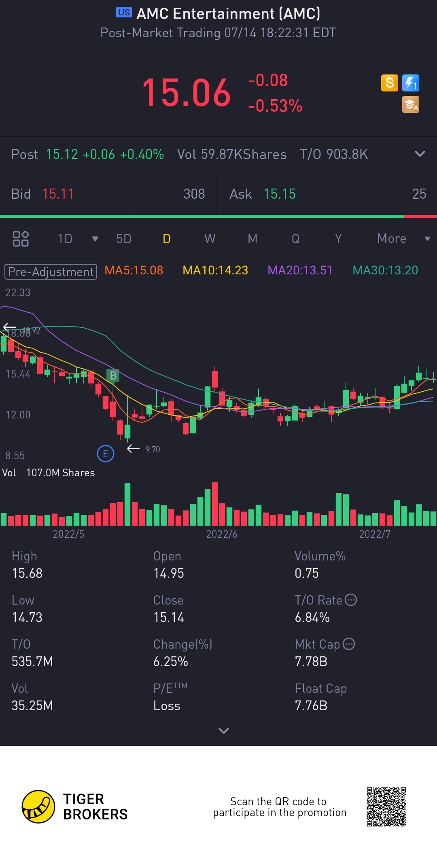Switch to the W weekly chart tab

210,239
